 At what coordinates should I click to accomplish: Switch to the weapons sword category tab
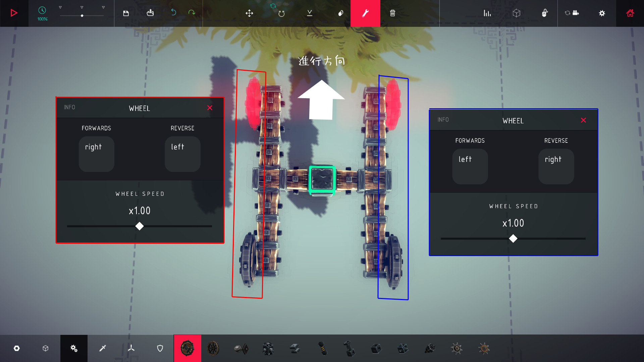[103, 348]
